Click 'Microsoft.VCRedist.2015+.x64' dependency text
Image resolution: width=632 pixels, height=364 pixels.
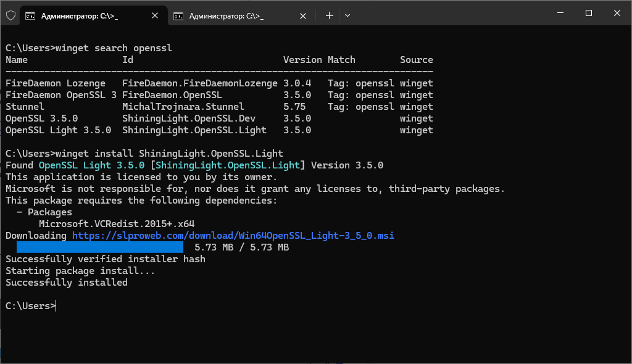(117, 224)
